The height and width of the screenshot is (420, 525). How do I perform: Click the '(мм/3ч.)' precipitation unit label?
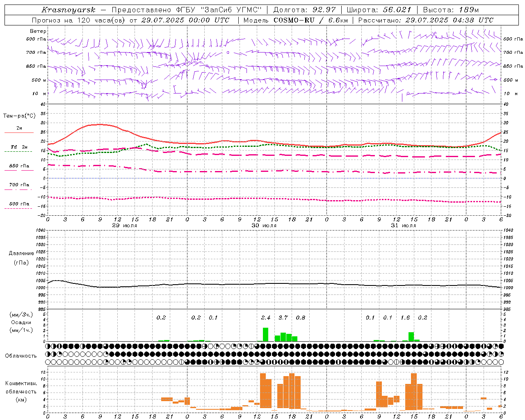point(21,315)
